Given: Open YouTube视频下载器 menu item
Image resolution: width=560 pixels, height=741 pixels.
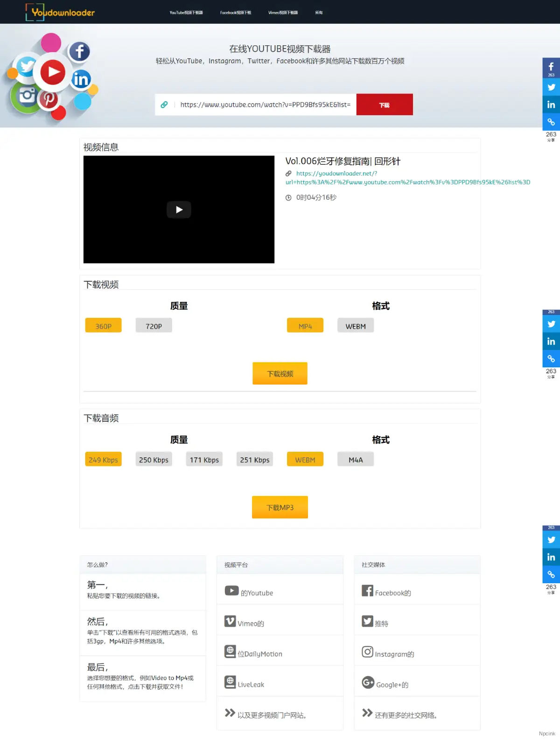Looking at the screenshot, I should (186, 13).
